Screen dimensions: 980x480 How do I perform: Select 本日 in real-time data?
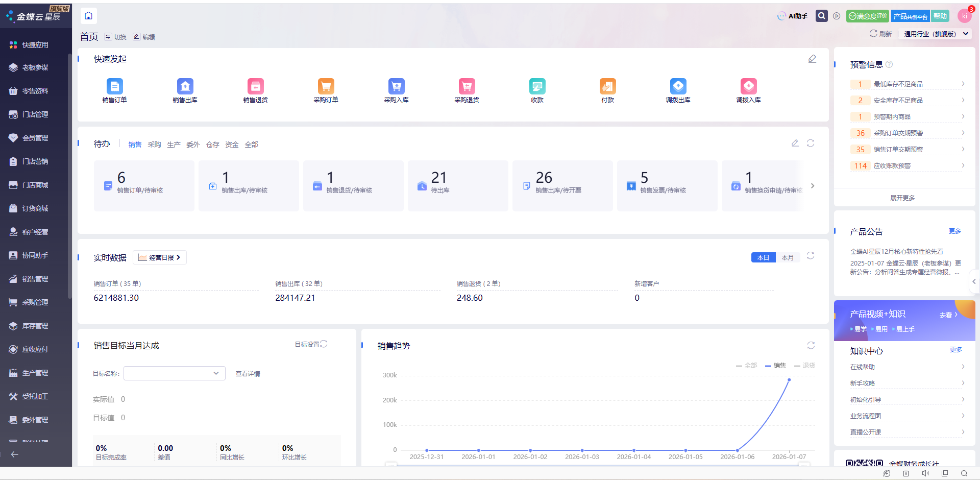point(763,257)
